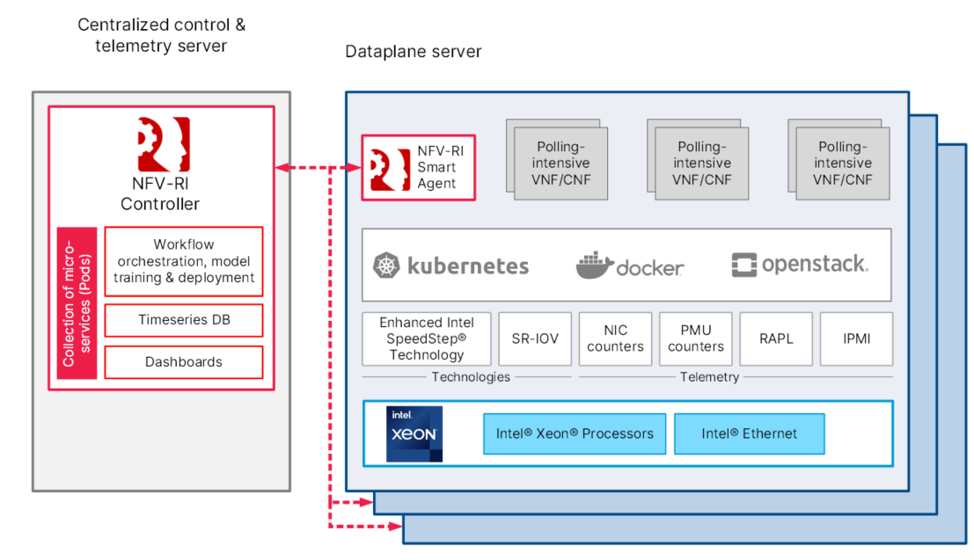Click the Intel Ethernet block
The width and height of the screenshot is (974, 560).
[750, 434]
